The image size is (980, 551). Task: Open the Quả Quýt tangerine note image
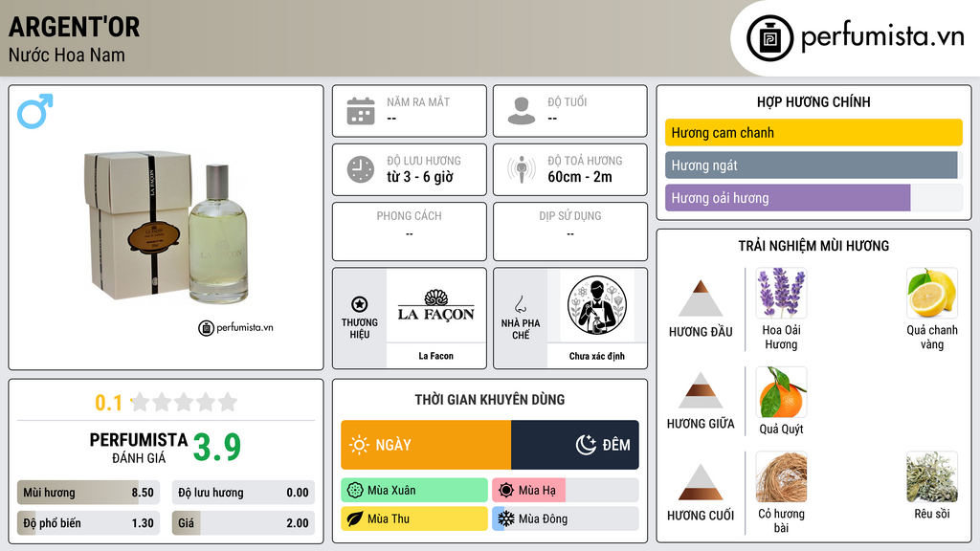(x=781, y=391)
